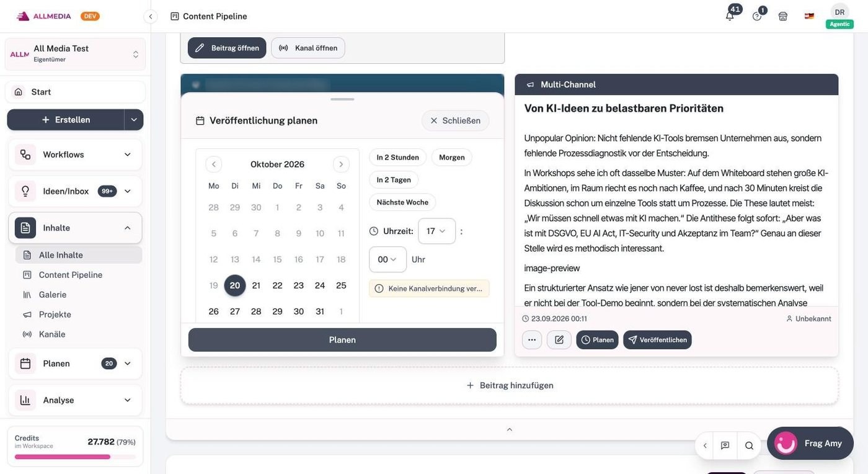This screenshot has height=474, width=868.
Task: Edit the Multi-Channel post with pencil icon
Action: coord(559,340)
